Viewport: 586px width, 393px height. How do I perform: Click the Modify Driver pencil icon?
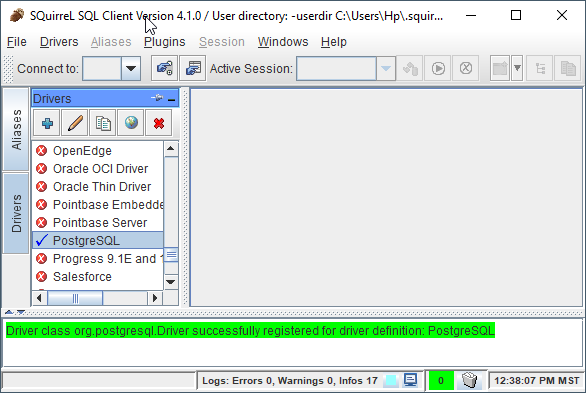75,123
